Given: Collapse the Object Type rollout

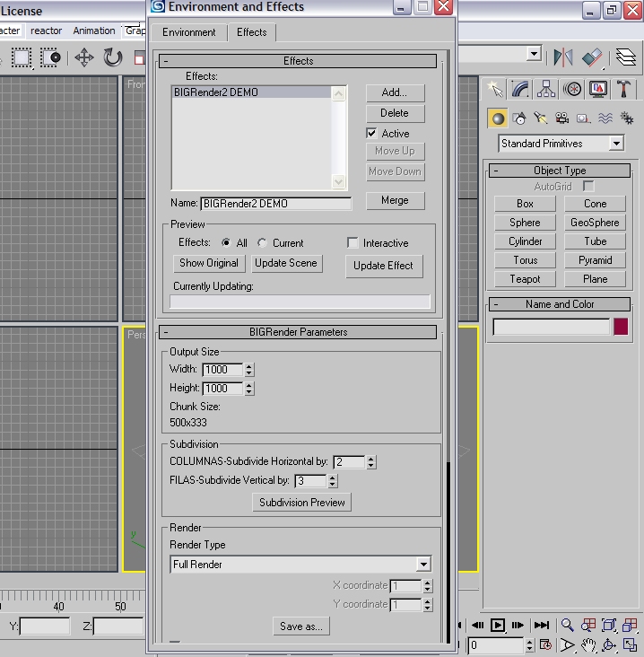Looking at the screenshot, I should (560, 171).
